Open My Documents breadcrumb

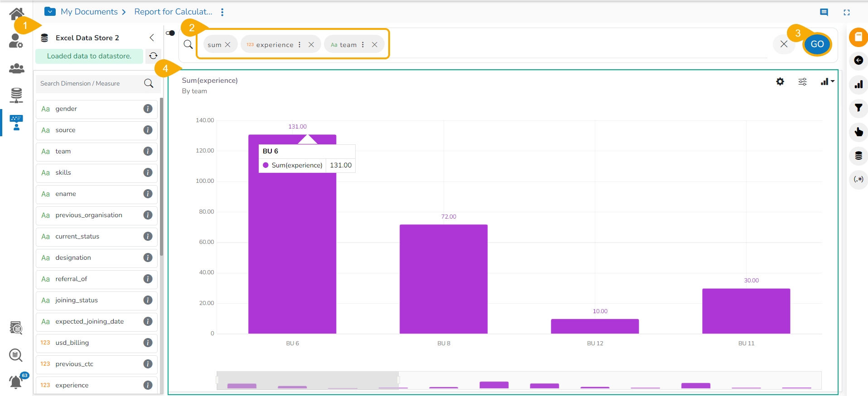[x=89, y=12]
